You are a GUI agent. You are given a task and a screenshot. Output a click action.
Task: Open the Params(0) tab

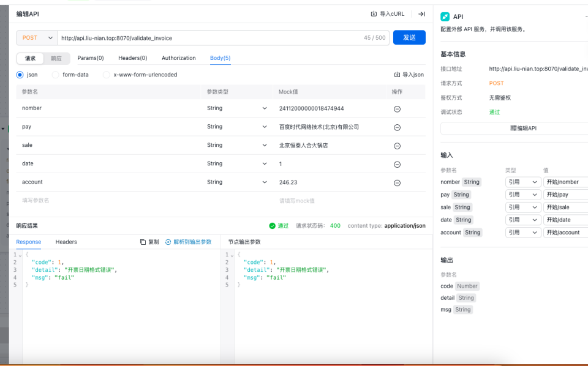91,58
